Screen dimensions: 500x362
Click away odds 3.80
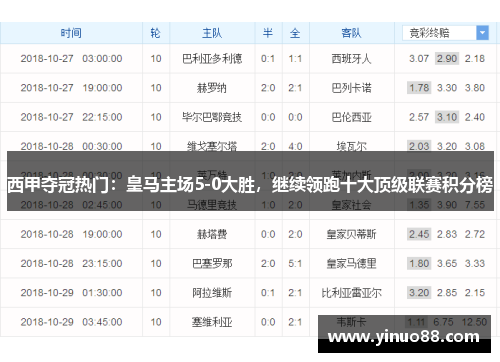[475, 88]
